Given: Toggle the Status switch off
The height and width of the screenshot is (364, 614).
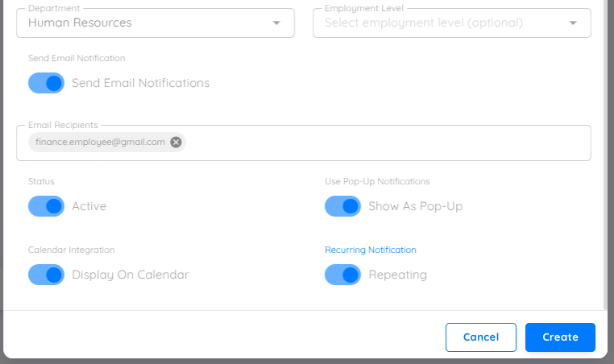Looking at the screenshot, I should tap(46, 206).
